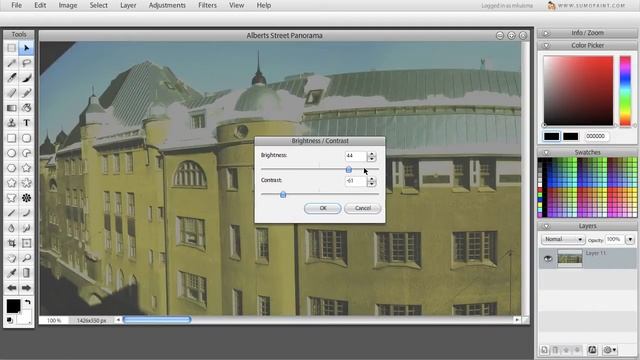This screenshot has height=360, width=640.
Task: Open the Help menu
Action: coord(264,5)
